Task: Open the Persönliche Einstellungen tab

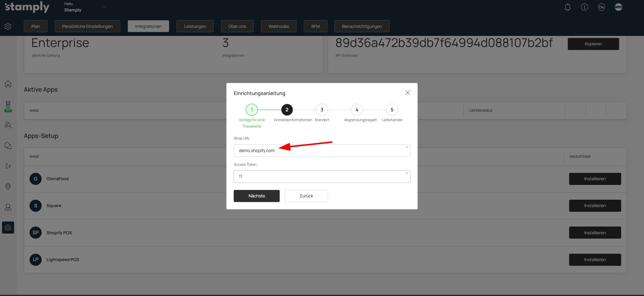Action: pyautogui.click(x=87, y=26)
